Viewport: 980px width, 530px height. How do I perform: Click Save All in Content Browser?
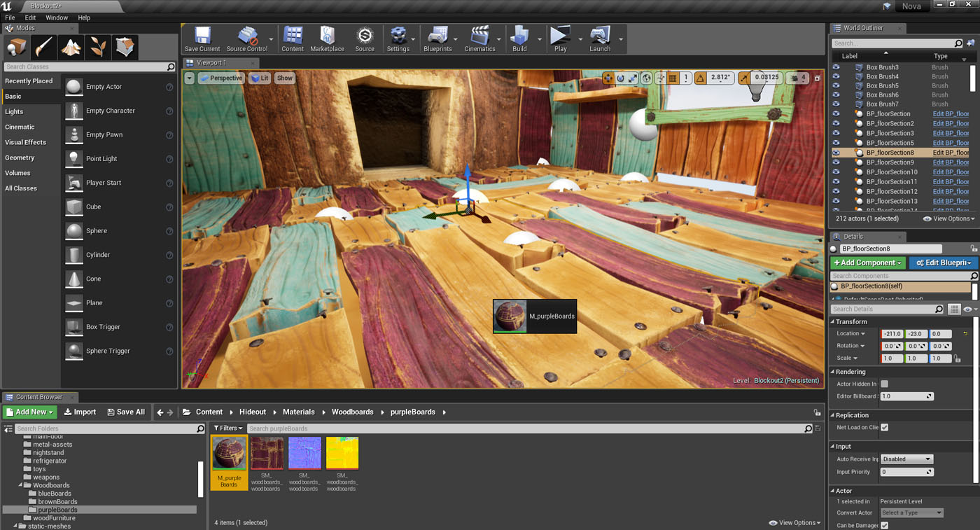click(x=126, y=412)
